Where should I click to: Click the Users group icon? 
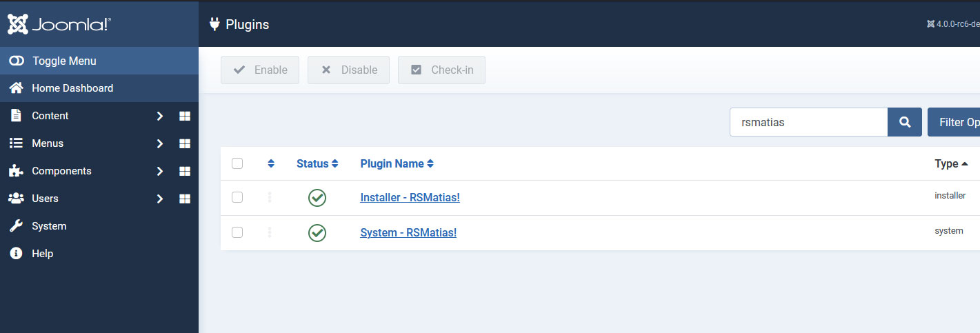click(x=16, y=199)
